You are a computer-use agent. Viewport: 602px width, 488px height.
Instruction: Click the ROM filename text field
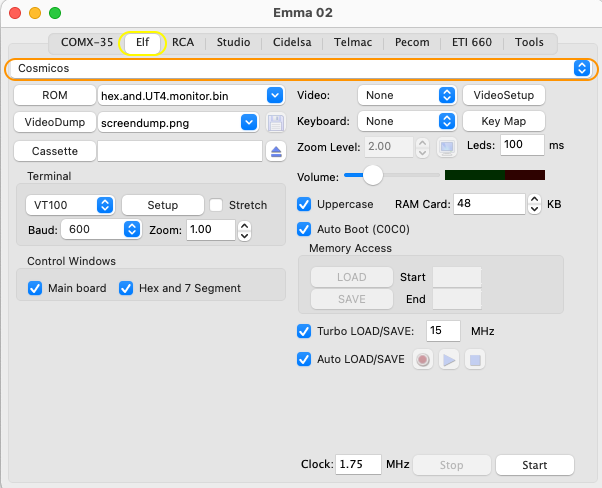click(182, 96)
